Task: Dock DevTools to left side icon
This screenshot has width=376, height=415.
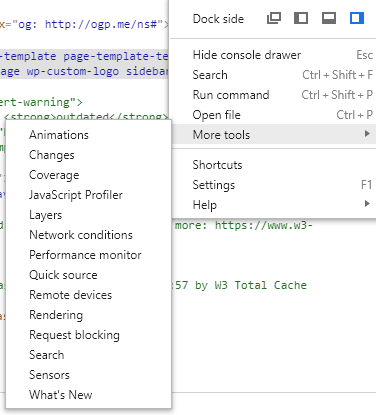Action: [x=301, y=18]
